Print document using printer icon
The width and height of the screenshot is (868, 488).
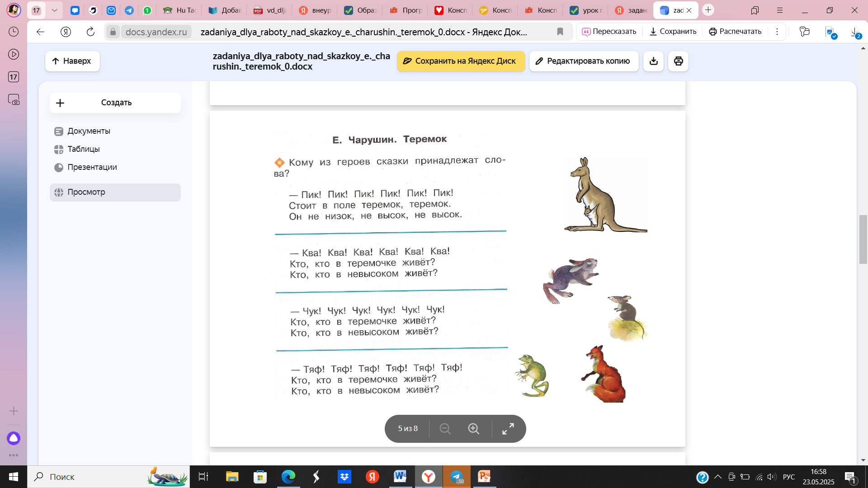pos(679,61)
